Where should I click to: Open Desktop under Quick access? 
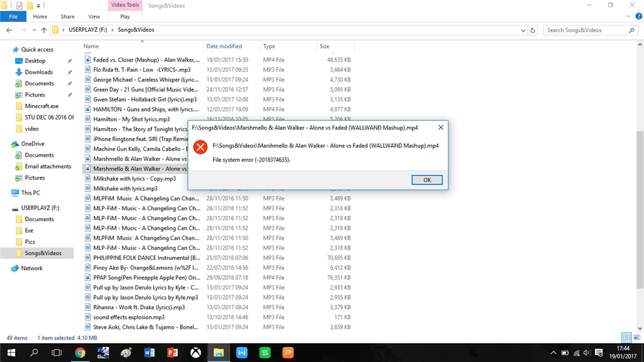point(35,61)
